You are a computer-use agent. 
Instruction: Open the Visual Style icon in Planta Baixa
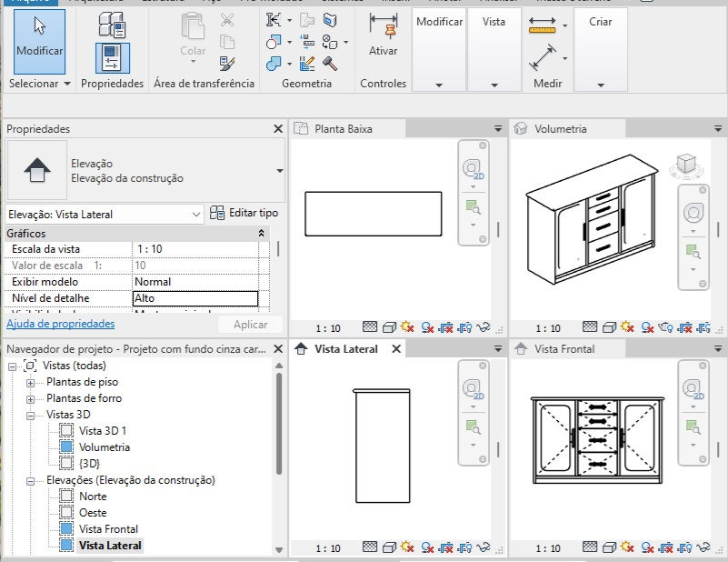coord(389,328)
